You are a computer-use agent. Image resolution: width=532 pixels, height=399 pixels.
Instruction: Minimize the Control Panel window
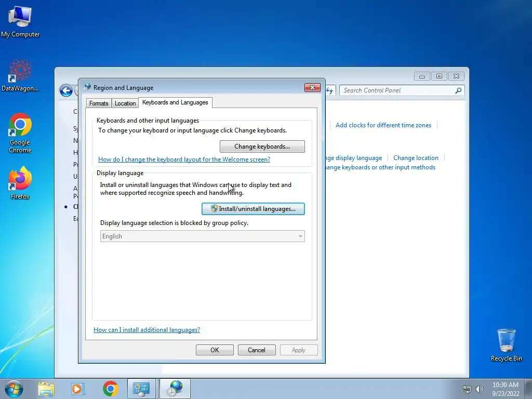tap(422, 76)
